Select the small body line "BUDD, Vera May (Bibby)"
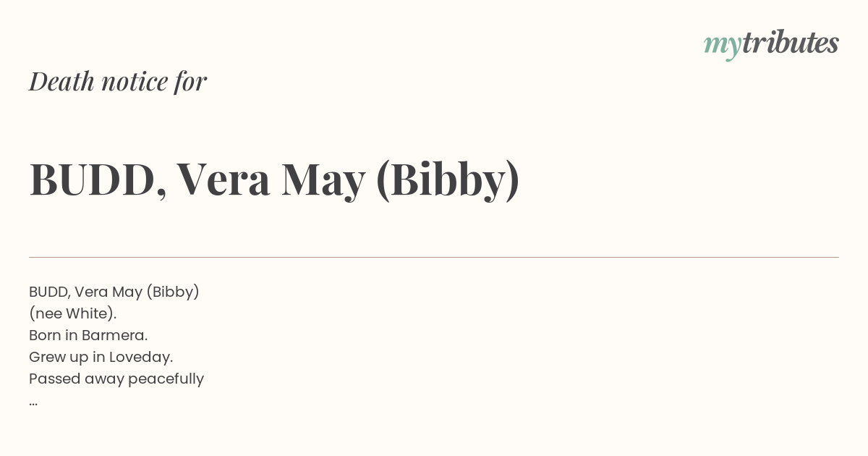The width and height of the screenshot is (868, 456). [114, 292]
